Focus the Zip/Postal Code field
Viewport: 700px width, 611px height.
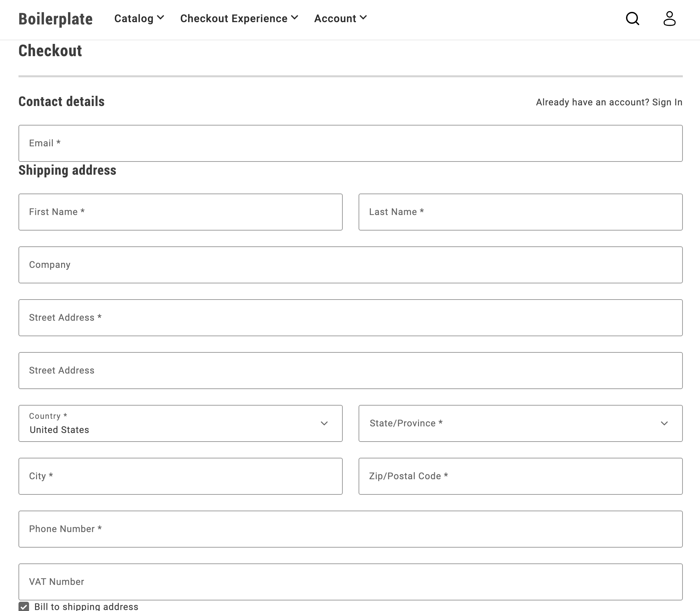(520, 476)
